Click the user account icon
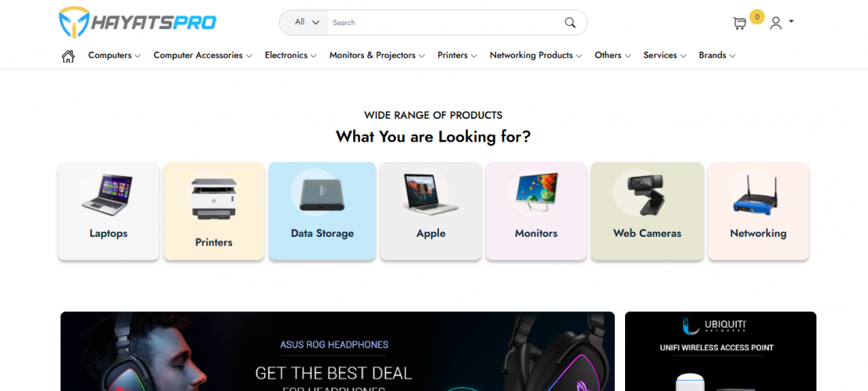This screenshot has width=868, height=391. tap(776, 23)
